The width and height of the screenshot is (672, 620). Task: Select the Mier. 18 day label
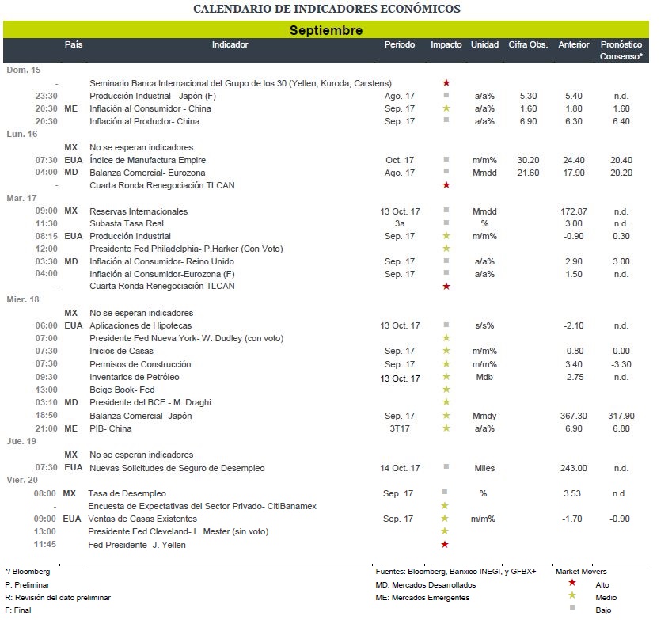click(x=23, y=299)
